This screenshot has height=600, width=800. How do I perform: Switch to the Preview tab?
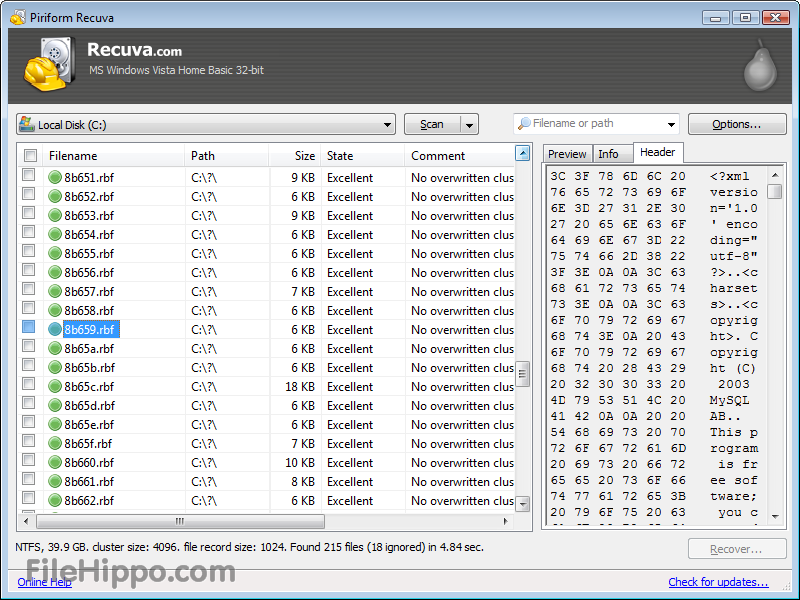(x=567, y=154)
